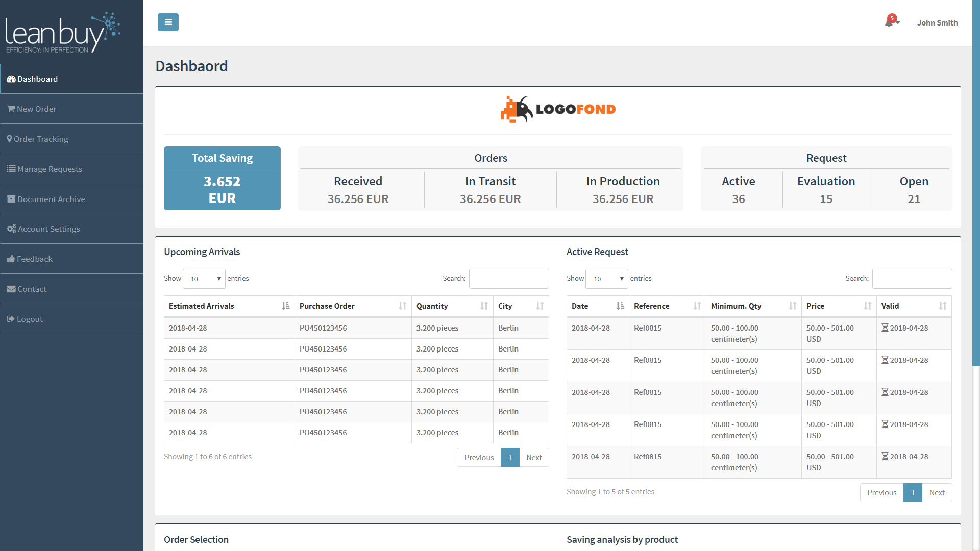Click the Logout exit icon
This screenshot has height=551, width=980.
coord(11,319)
